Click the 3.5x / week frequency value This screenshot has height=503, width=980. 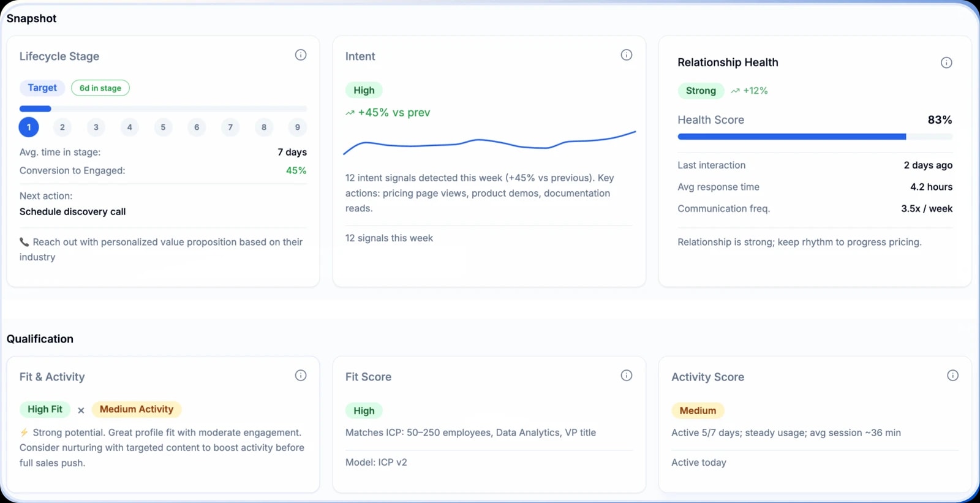[x=927, y=209]
